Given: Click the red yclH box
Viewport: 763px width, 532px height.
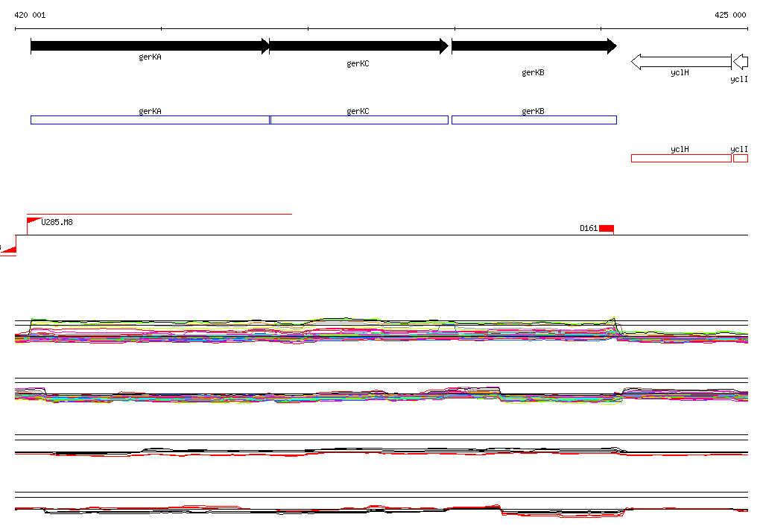Looking at the screenshot, I should (x=681, y=158).
